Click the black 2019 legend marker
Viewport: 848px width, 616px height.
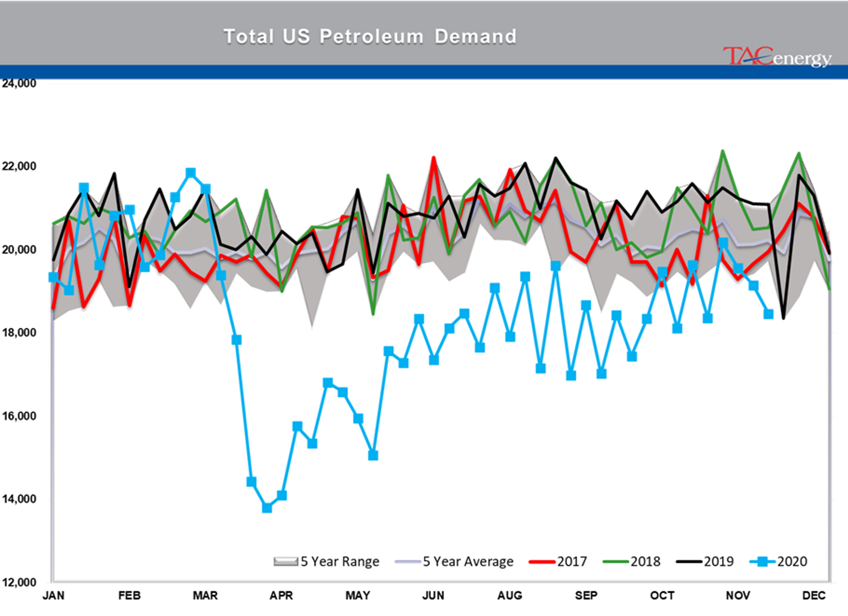pyautogui.click(x=689, y=561)
